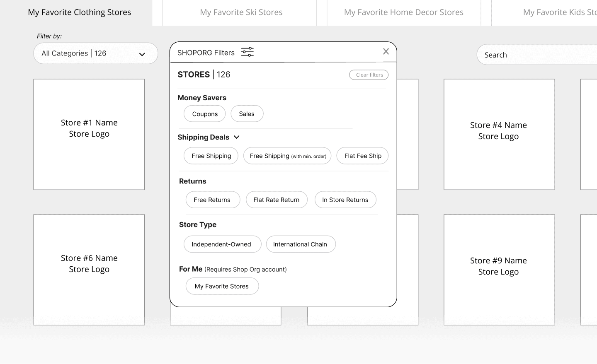Open the Store #9 card
Image resolution: width=597 pixels, height=364 pixels.
click(x=499, y=270)
